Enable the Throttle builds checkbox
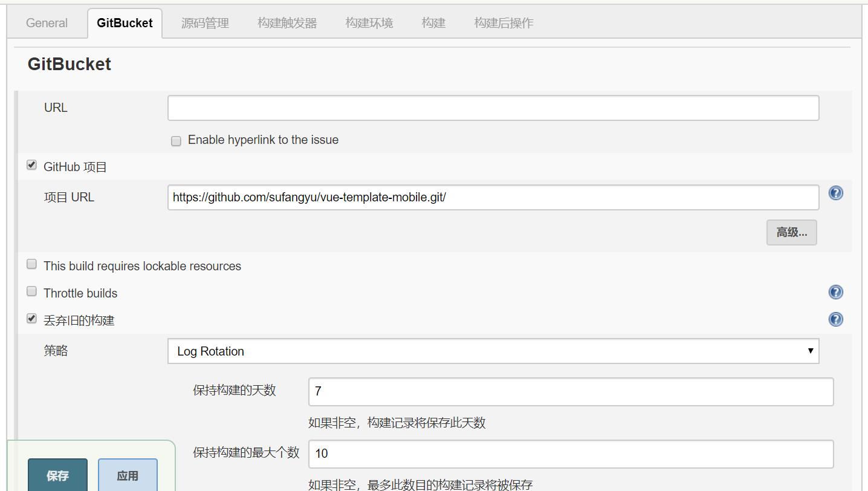Image resolution: width=868 pixels, height=491 pixels. 31,291
